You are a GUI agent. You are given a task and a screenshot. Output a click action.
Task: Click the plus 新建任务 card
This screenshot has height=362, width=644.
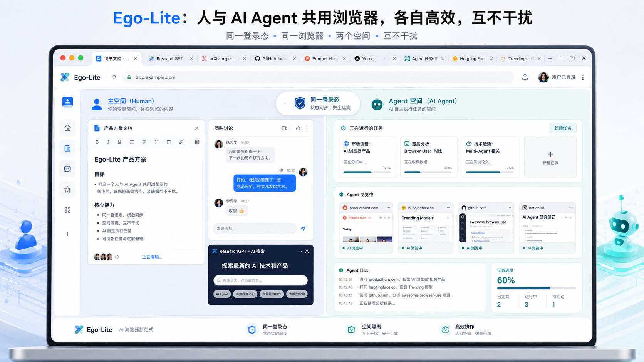[550, 157]
